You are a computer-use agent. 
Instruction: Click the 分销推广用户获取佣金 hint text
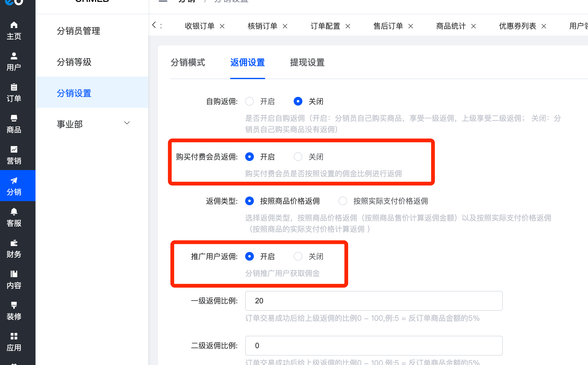(x=282, y=273)
